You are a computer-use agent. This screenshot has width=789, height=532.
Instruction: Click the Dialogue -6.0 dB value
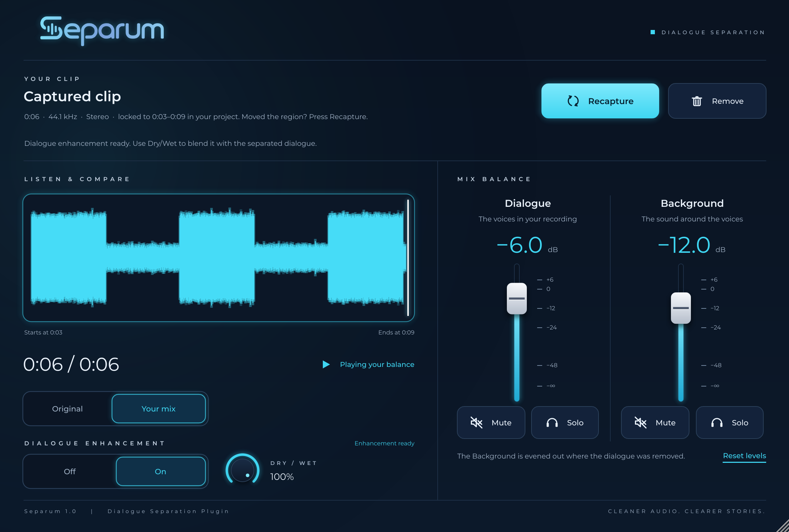coord(527,245)
